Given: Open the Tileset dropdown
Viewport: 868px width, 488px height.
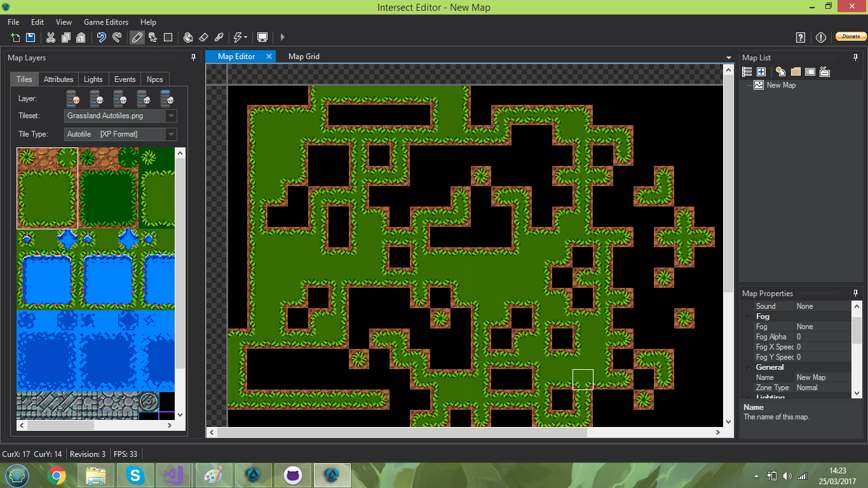Looking at the screenshot, I should [170, 116].
